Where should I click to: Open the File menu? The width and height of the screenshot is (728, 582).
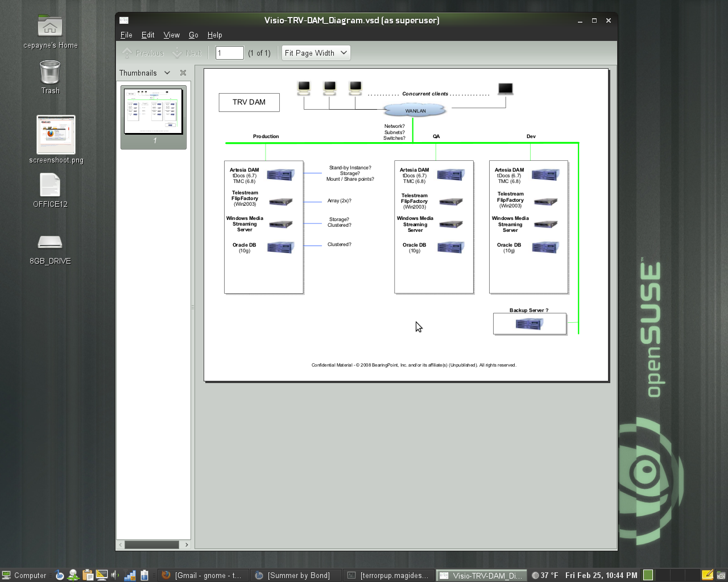coord(126,35)
